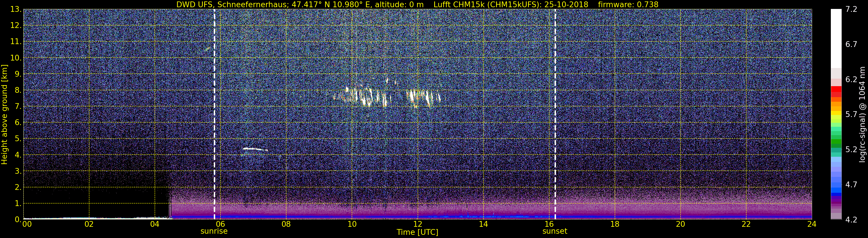Click the 'Time [UTC]' axis title
868x238 pixels.
pyautogui.click(x=417, y=232)
